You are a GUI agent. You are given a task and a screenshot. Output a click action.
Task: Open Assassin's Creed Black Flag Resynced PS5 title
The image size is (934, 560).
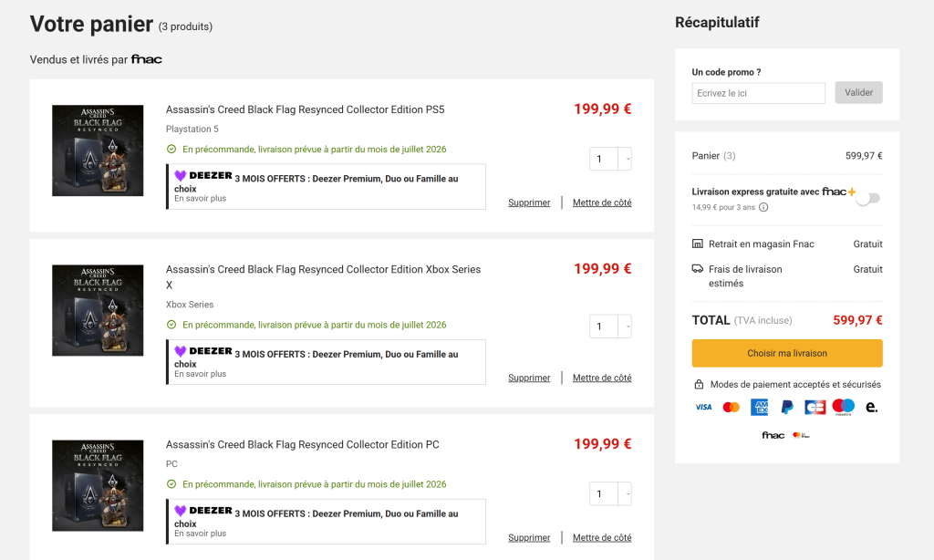click(305, 109)
